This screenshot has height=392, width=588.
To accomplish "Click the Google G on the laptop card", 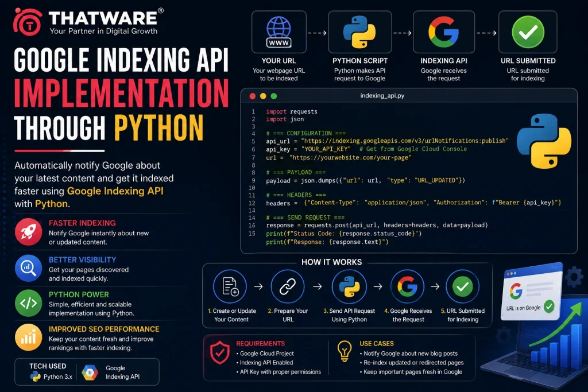I will point(516,291).
